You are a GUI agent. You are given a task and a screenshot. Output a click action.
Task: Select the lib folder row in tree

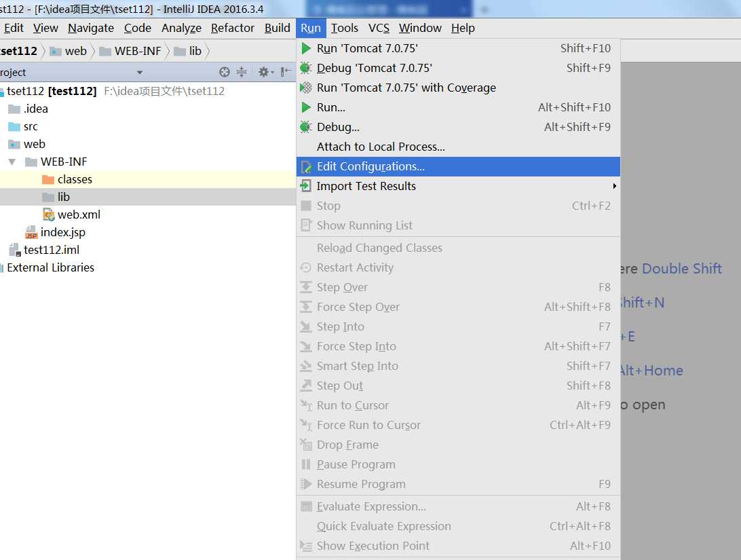147,197
